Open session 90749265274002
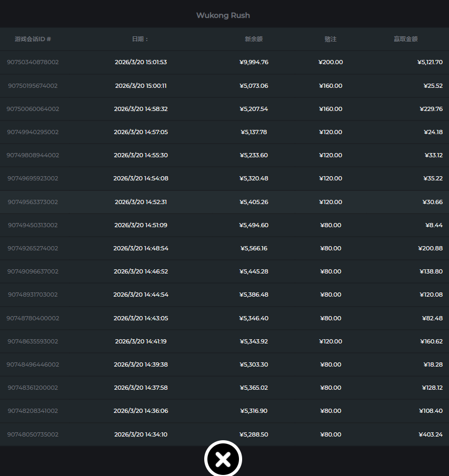The width and height of the screenshot is (449, 476). [x=33, y=248]
